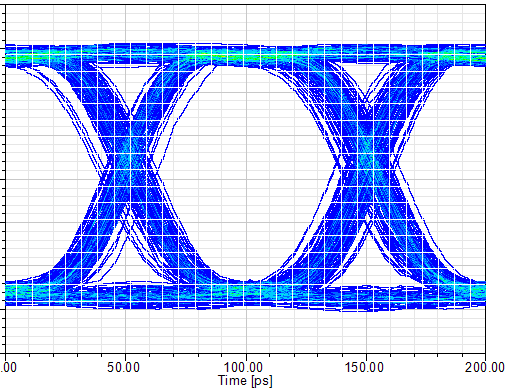515x389 pixels.
Task: Select the 150.00 time axis label
Action: click(364, 368)
